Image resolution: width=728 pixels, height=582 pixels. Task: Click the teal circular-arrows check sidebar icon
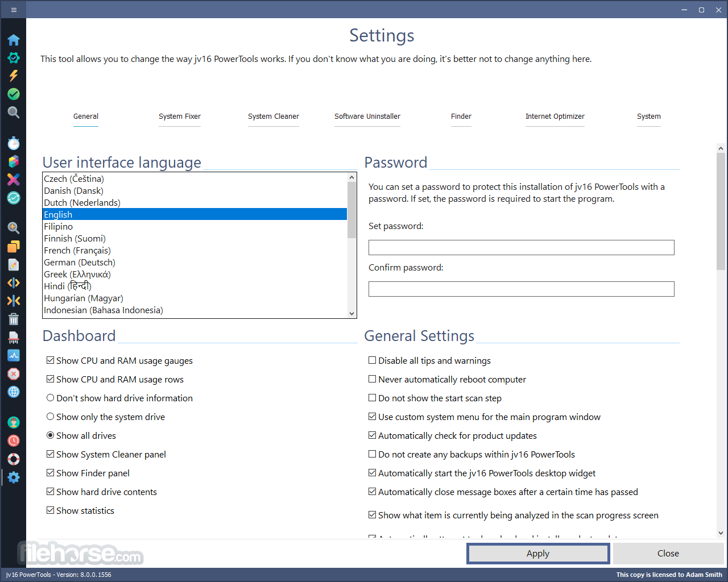click(x=14, y=198)
